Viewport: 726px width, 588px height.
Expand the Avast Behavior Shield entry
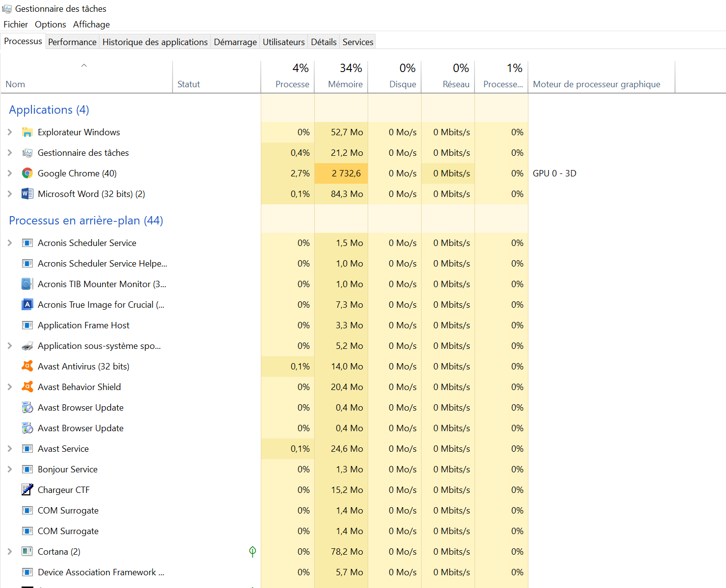[10, 387]
